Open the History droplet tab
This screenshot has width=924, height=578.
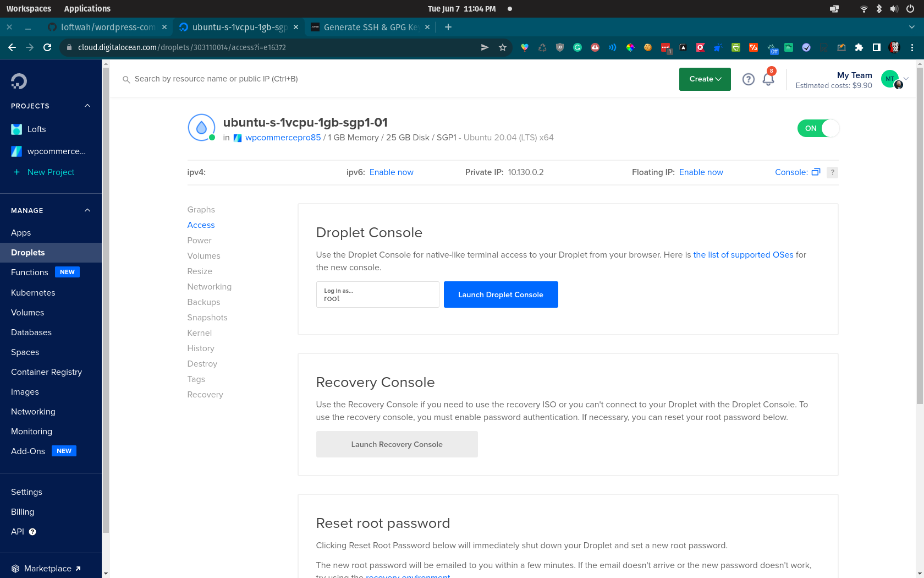(x=201, y=348)
